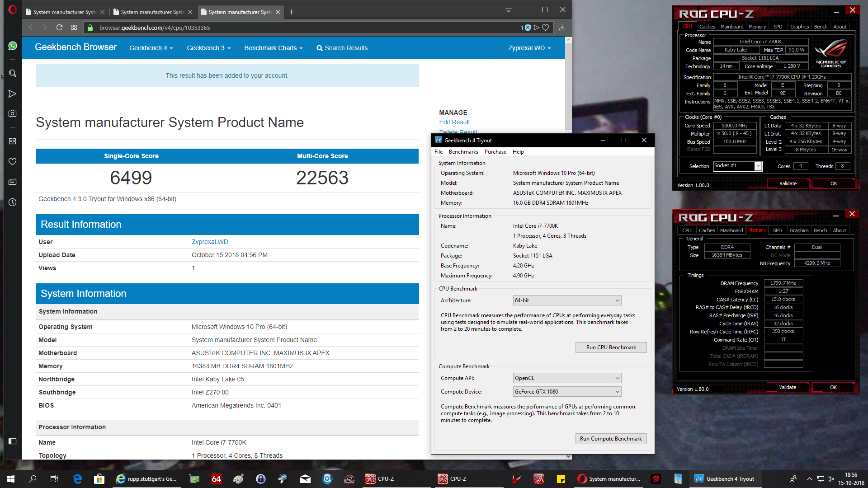Click the Geekbench Browser logo link
868x488 pixels.
click(x=75, y=47)
